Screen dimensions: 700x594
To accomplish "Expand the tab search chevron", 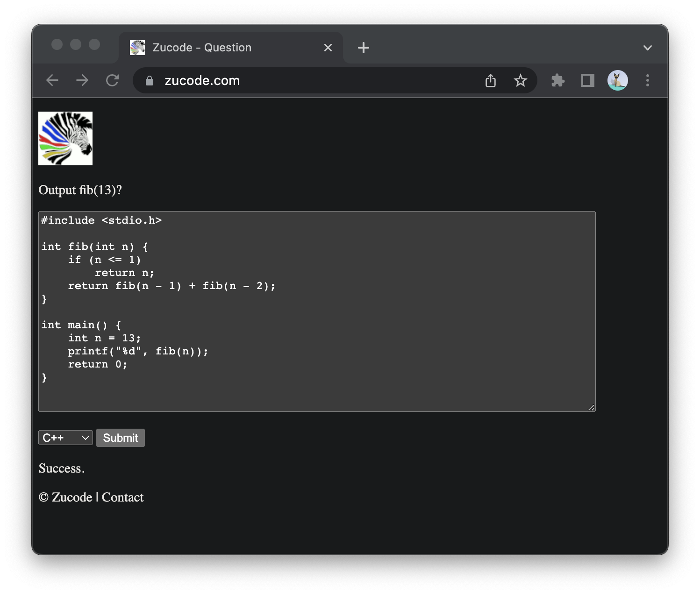I will (x=647, y=48).
